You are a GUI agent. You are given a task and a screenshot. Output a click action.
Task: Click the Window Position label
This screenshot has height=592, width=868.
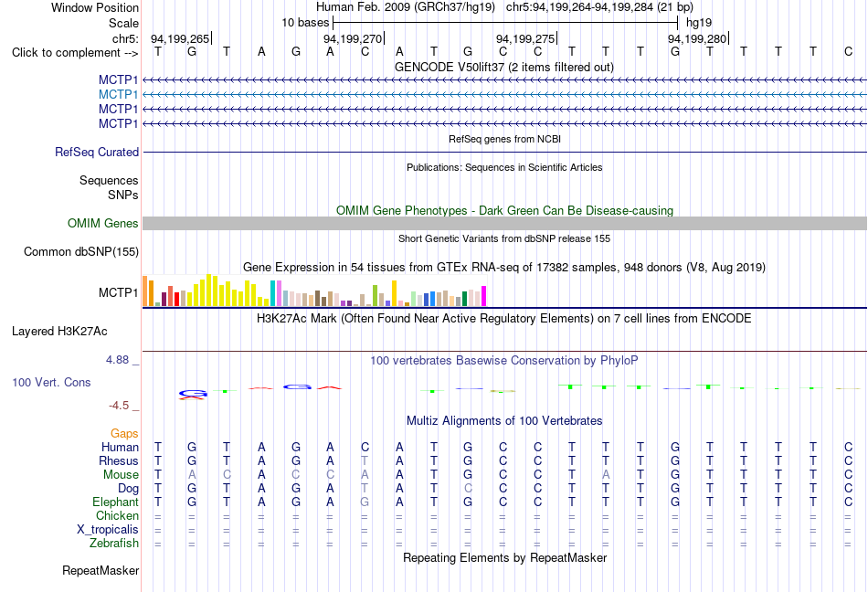[x=95, y=7]
